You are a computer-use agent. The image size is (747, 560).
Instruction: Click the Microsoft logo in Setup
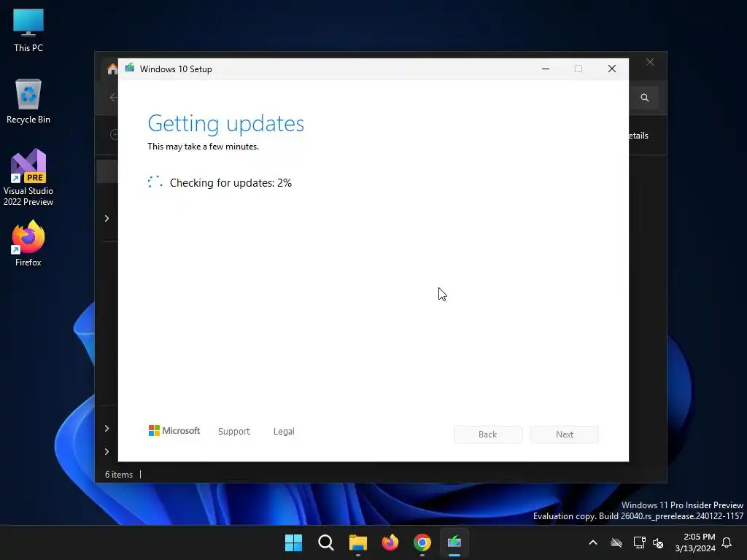pos(174,431)
